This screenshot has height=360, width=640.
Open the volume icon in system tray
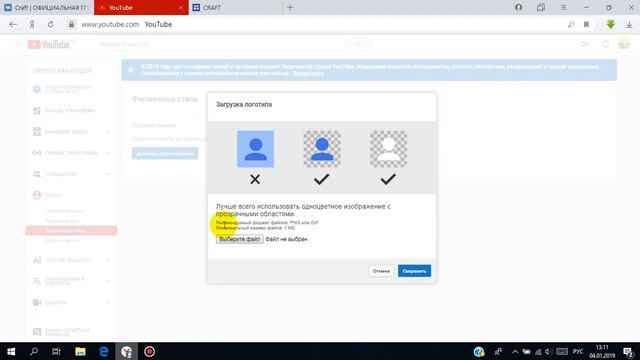pos(548,352)
